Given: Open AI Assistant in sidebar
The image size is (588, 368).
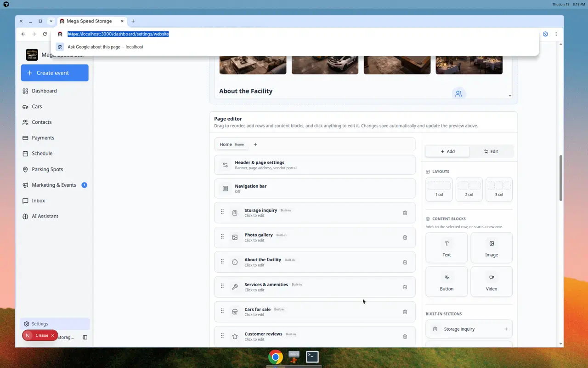Looking at the screenshot, I should click(55, 216).
